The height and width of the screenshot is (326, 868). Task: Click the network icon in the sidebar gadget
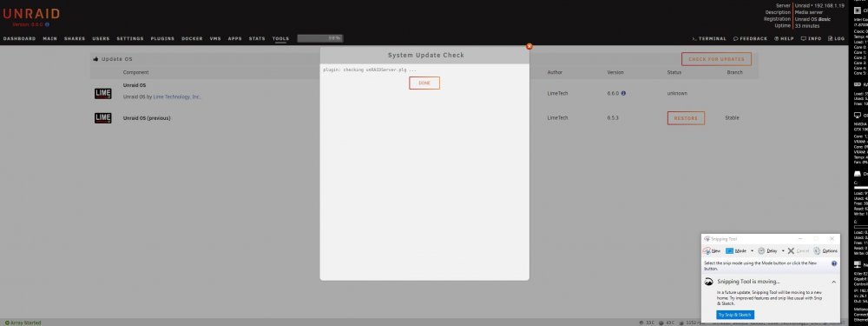coord(858,265)
